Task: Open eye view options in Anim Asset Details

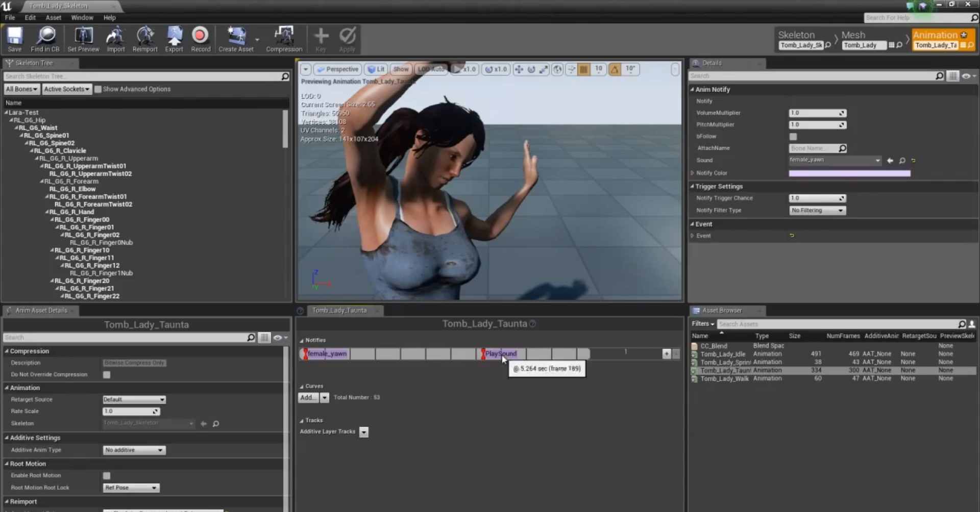Action: (x=280, y=338)
